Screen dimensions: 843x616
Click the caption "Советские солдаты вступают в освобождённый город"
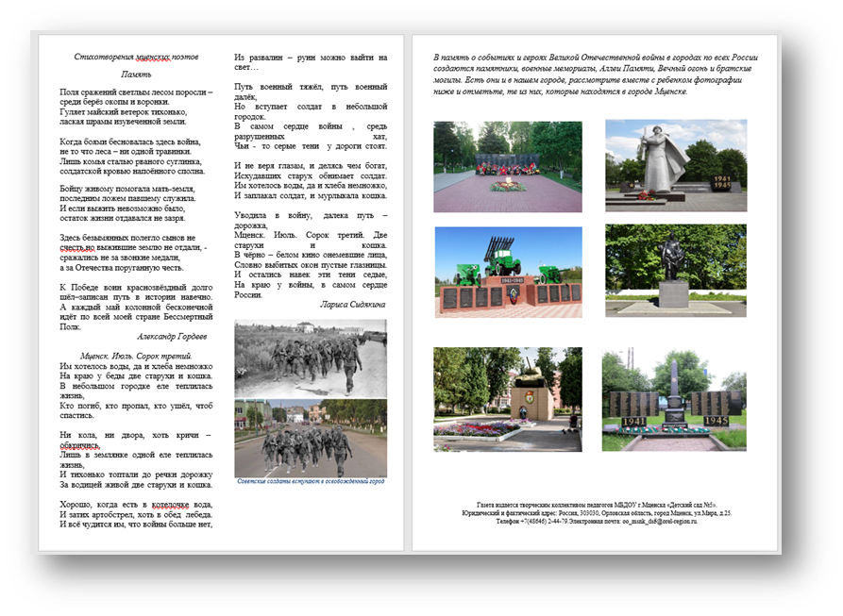[311, 482]
